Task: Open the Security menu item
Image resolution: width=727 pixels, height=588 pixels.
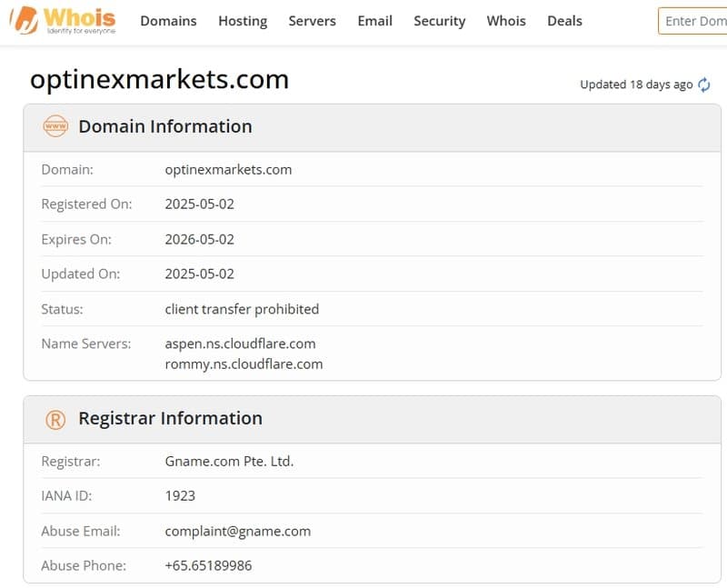Action: coord(439,21)
